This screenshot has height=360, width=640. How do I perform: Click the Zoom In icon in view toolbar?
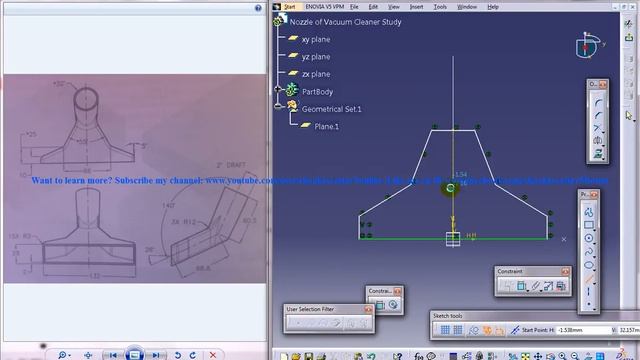coord(563,356)
